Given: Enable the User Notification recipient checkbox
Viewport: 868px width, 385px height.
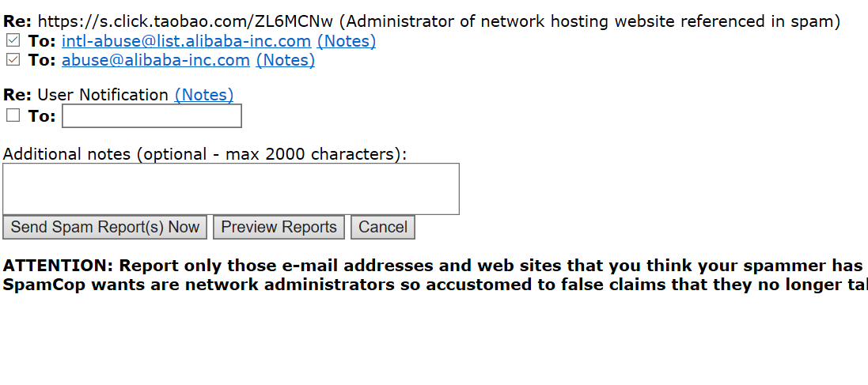Looking at the screenshot, I should pos(13,115).
